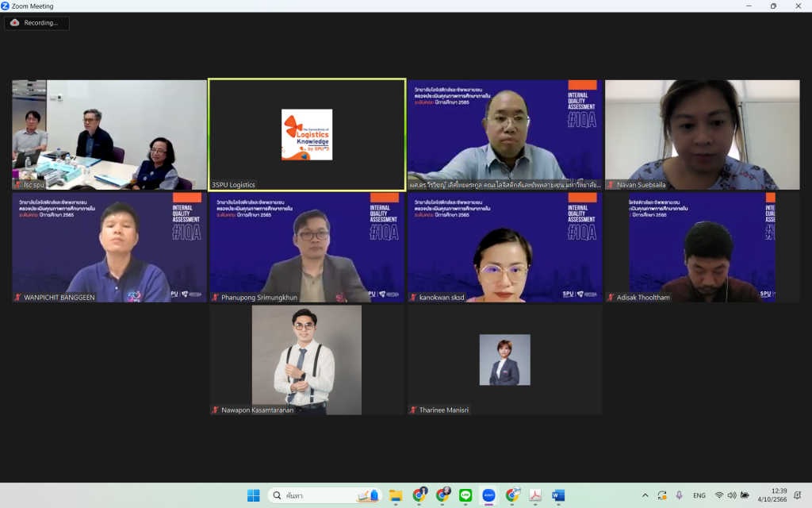Open the notification bell icon
Viewport: 812px width, 508px height.
point(798,495)
